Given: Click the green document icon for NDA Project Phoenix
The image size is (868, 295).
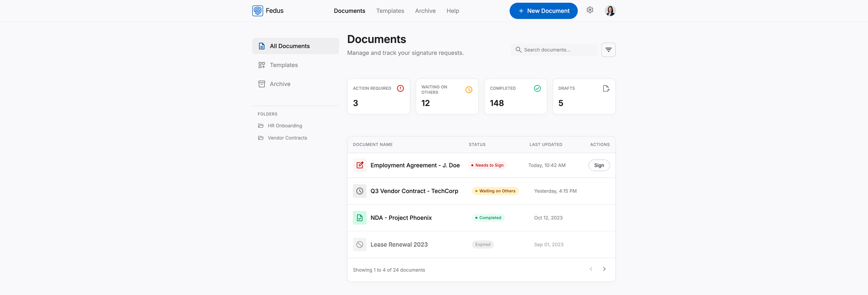Looking at the screenshot, I should 360,218.
